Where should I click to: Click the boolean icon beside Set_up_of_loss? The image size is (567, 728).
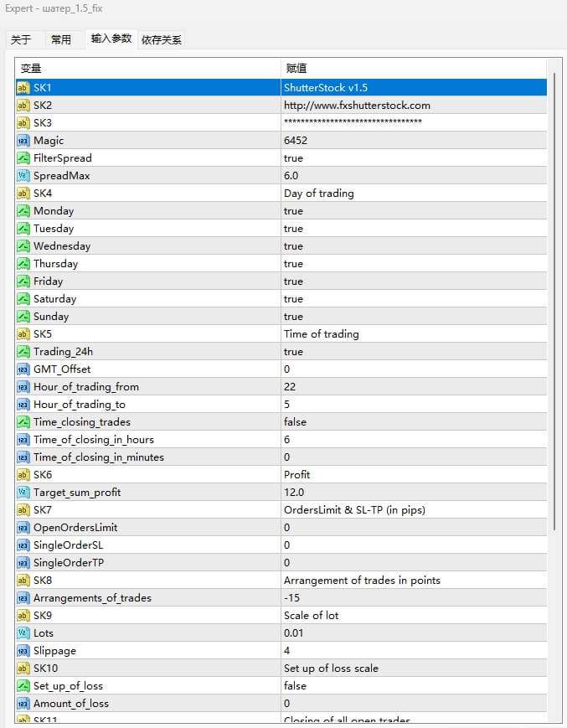[23, 687]
